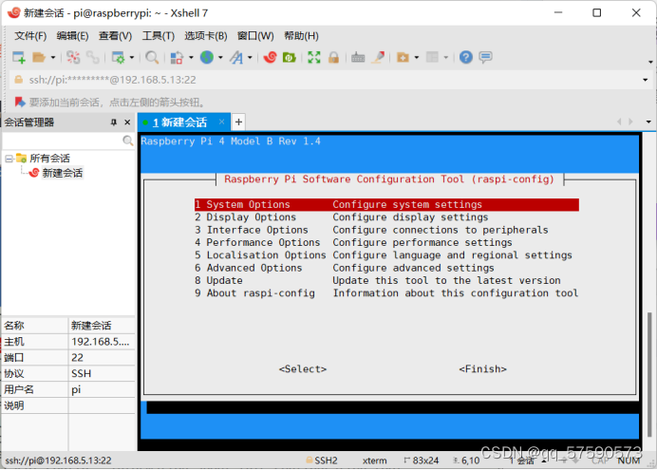The height and width of the screenshot is (470, 657).
Task: Click the session manager search field
Action: coord(63,141)
